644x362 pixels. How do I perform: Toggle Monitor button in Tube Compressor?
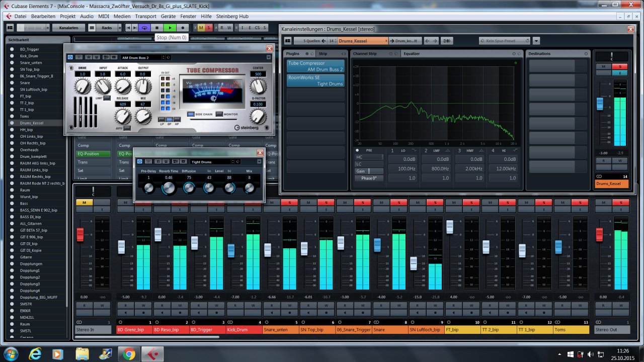219,114
